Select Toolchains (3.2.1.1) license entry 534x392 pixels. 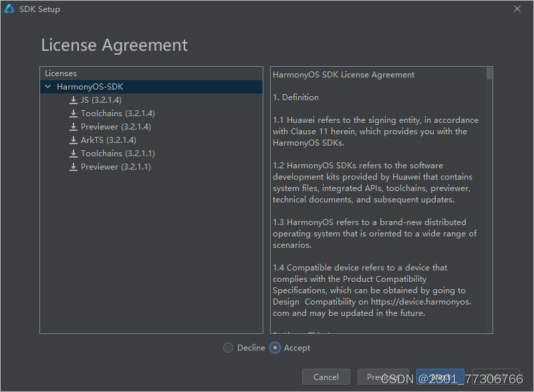[118, 154]
